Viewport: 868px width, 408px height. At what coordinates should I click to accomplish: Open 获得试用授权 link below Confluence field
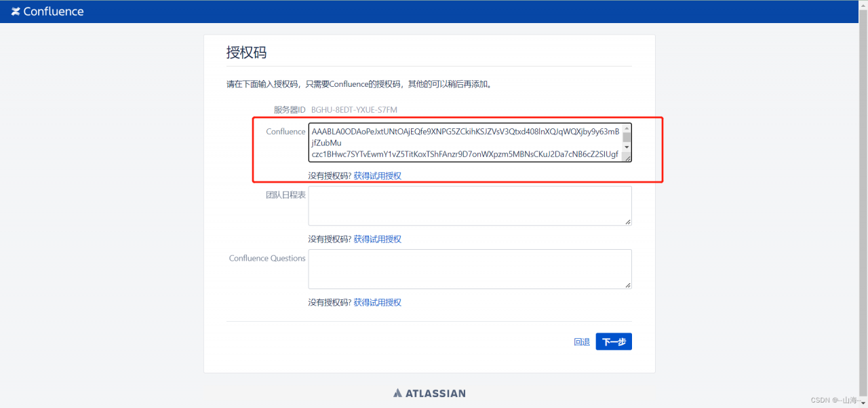[x=377, y=176]
